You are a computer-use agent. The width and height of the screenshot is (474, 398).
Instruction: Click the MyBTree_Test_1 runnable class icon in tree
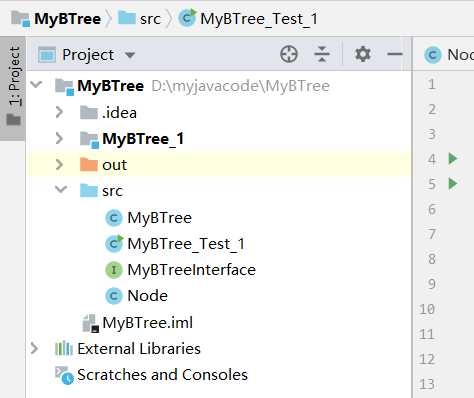tap(114, 244)
